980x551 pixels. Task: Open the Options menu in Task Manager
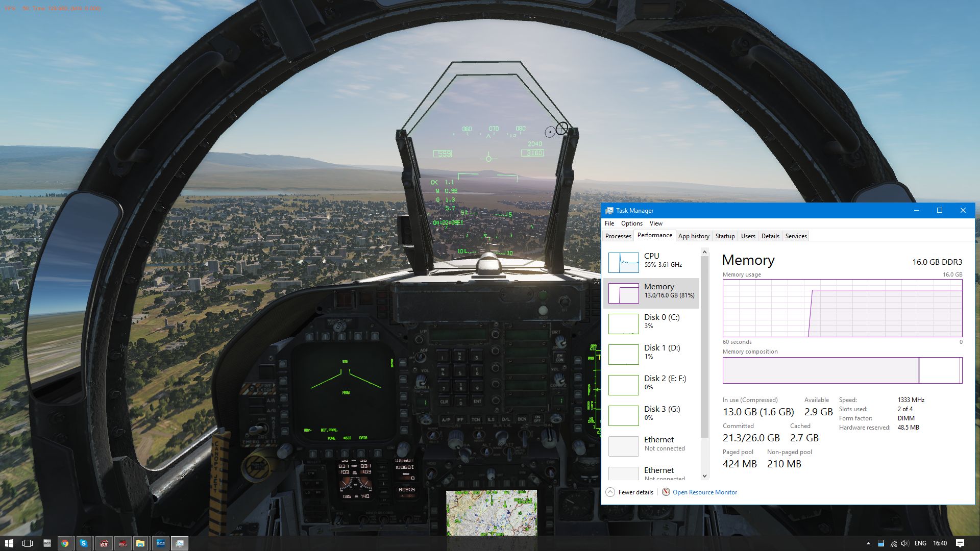tap(632, 223)
